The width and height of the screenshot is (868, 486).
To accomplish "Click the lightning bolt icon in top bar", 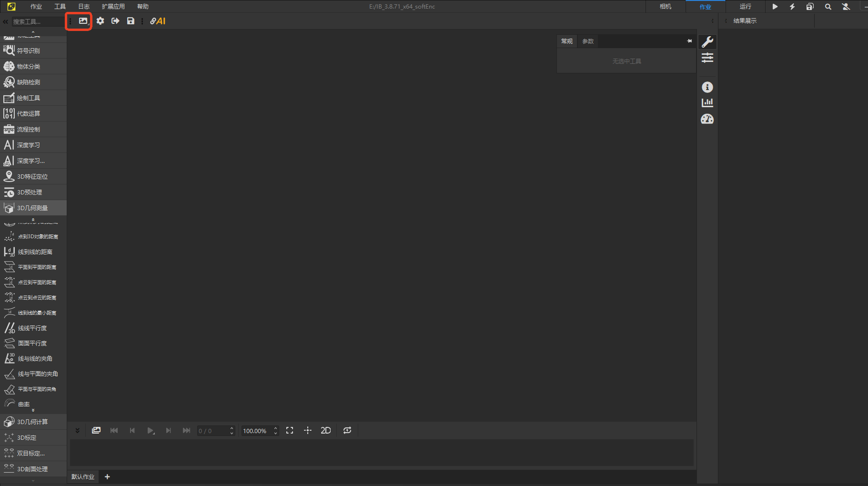I will pos(792,7).
